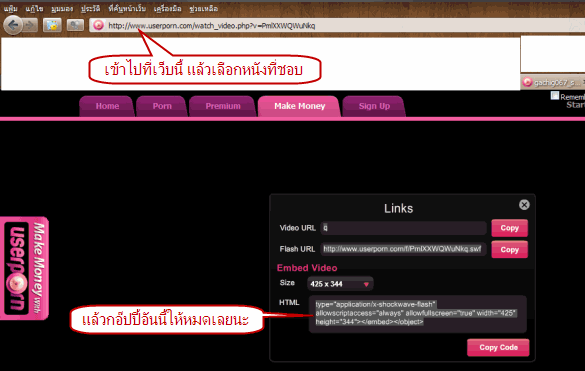Toggle the Remember checkbox
Viewport: 585px width, 371px height.
click(555, 96)
